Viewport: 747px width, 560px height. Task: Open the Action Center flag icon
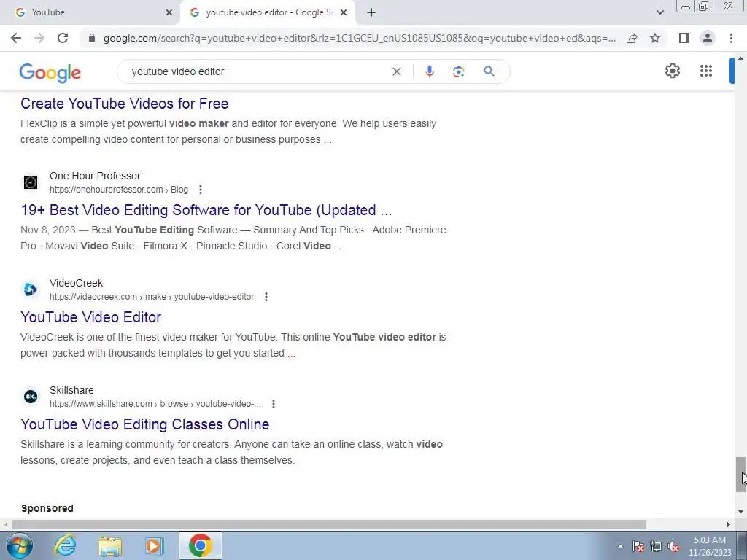tap(638, 546)
